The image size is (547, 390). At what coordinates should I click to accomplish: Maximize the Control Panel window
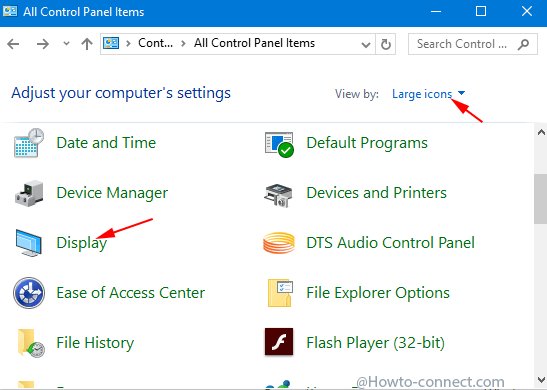481,12
